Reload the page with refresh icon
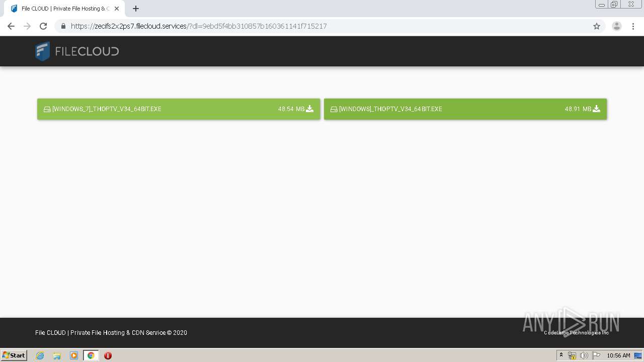 tap(43, 26)
